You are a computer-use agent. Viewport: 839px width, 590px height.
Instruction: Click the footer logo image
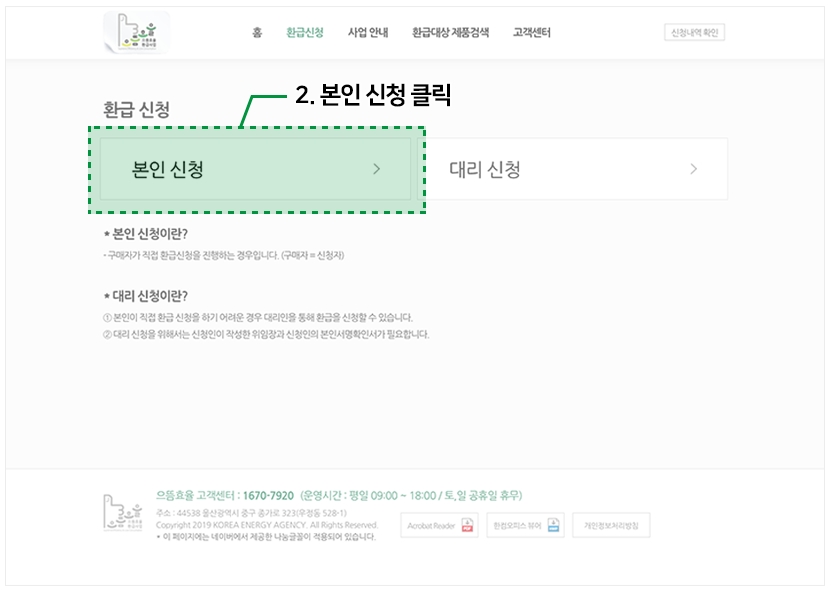coord(123,512)
